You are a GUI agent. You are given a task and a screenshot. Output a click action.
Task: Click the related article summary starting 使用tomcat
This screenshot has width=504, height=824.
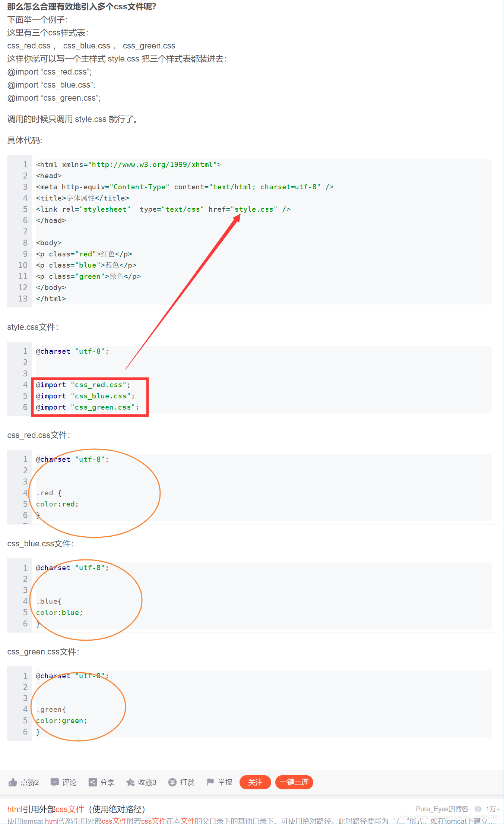251,821
